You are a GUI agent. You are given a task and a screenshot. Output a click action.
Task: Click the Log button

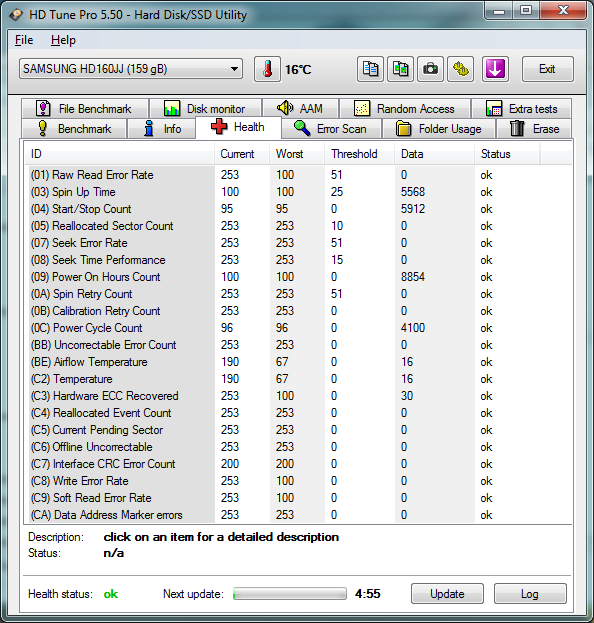point(530,594)
